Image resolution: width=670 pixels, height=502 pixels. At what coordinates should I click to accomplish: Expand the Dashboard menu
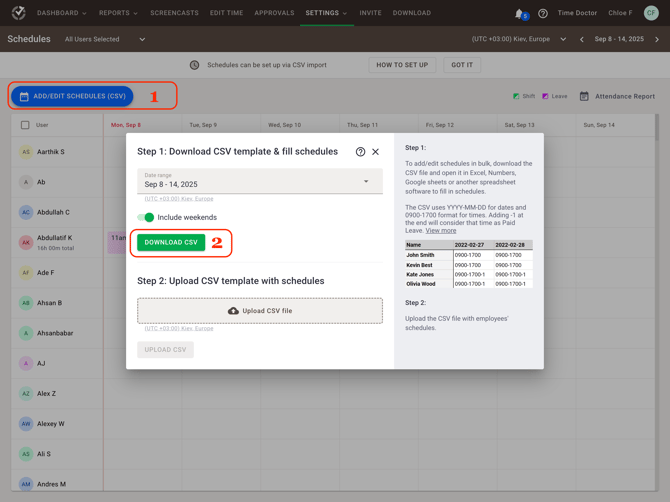click(62, 13)
